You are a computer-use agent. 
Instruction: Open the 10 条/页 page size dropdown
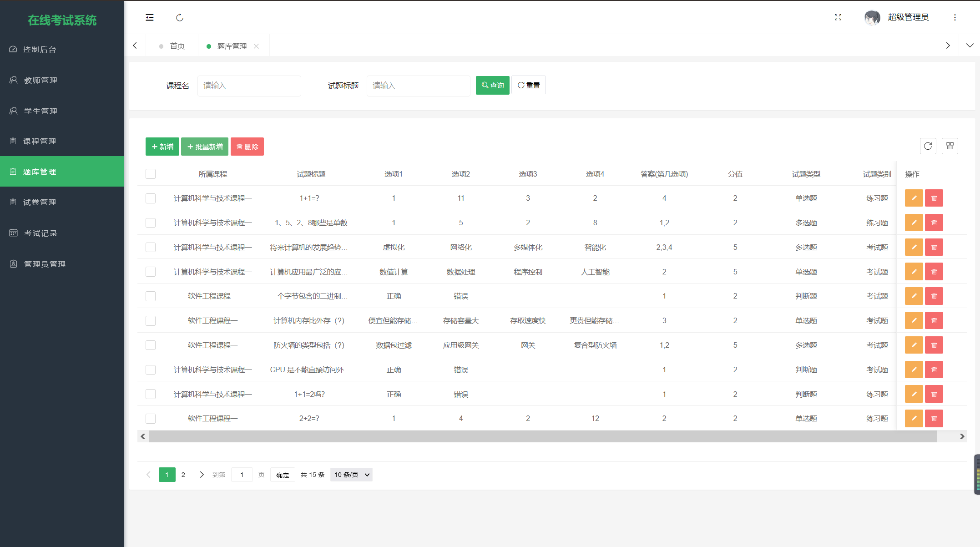(x=351, y=475)
